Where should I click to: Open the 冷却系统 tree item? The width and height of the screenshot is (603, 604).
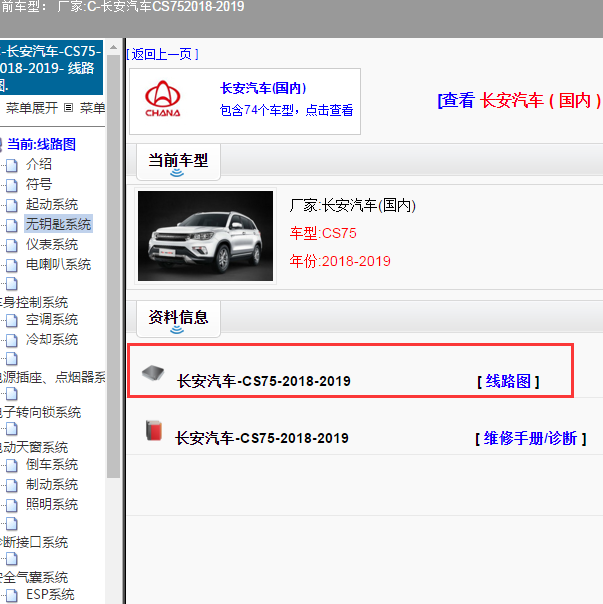point(52,340)
